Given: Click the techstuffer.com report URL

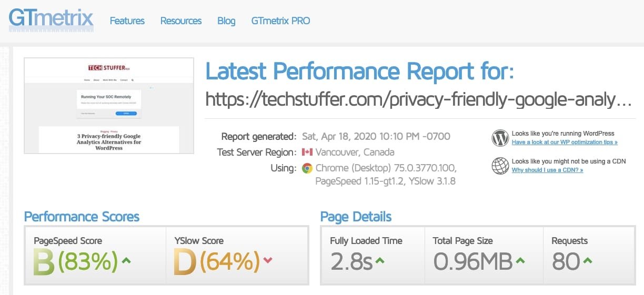Looking at the screenshot, I should 418,100.
